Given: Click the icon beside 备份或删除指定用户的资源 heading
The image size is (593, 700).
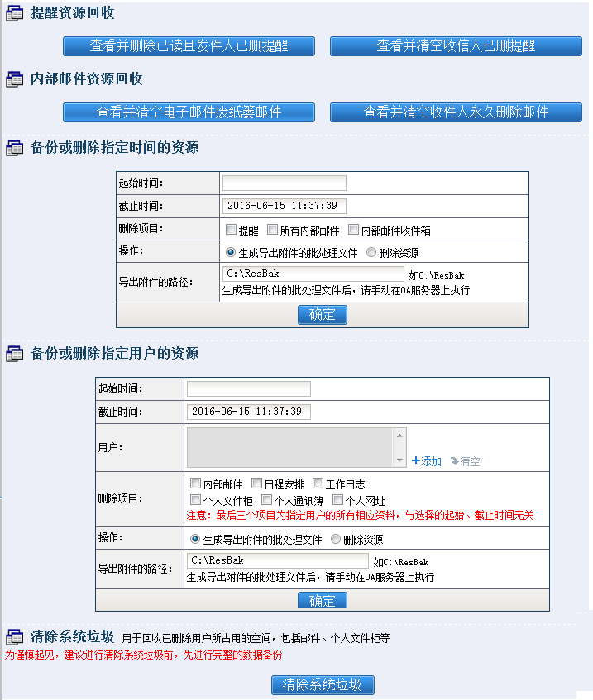Looking at the screenshot, I should click(x=14, y=354).
